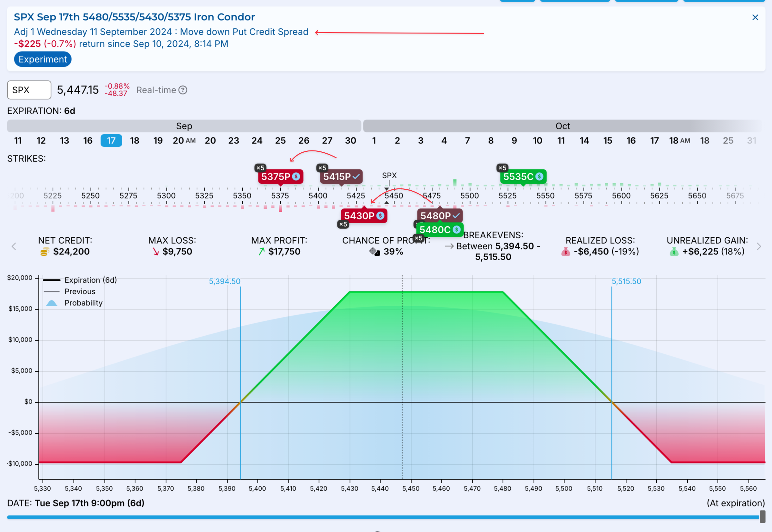The image size is (772, 532).
Task: Click the Experiment badge button
Action: click(x=43, y=59)
